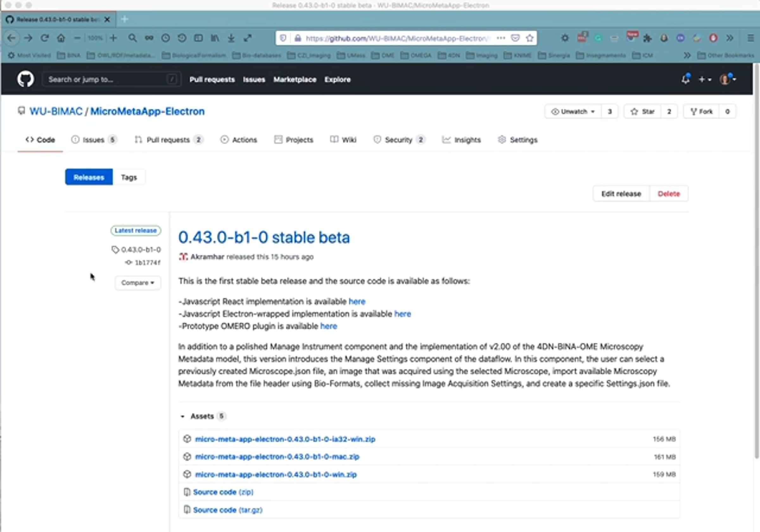Click the browser forward arrow
The image size is (760, 532).
tap(28, 38)
